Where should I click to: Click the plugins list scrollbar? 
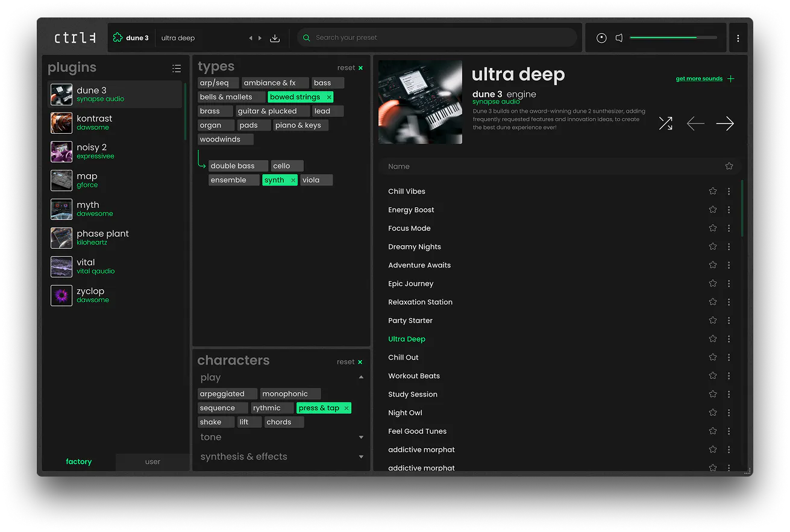click(186, 111)
